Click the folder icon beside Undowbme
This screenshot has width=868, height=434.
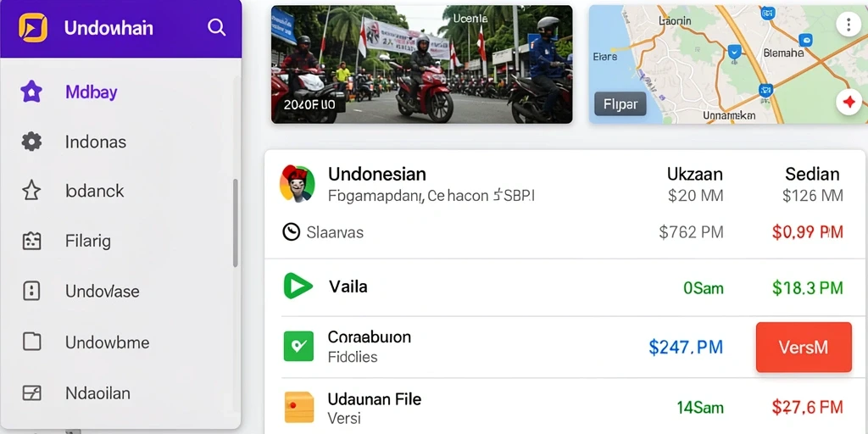tap(31, 342)
